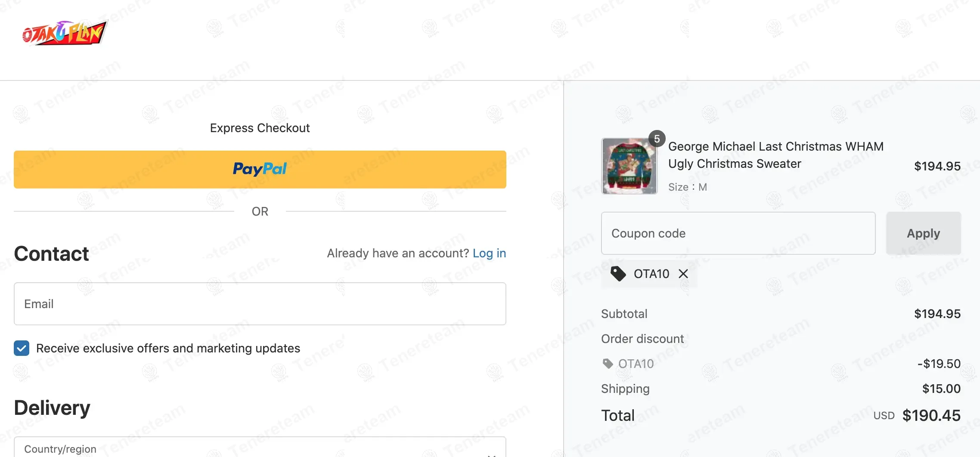Select the OTA10 applied coupon chip label
The image size is (980, 457).
(x=651, y=274)
